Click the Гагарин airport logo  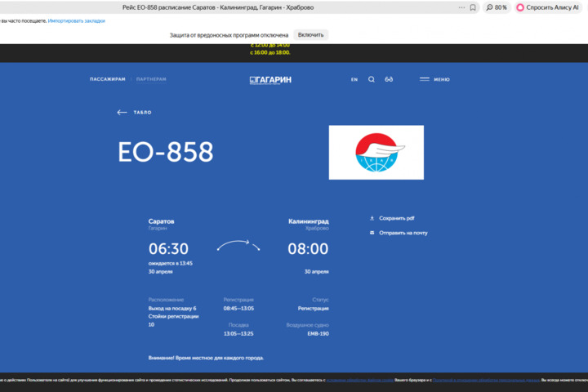click(x=270, y=79)
